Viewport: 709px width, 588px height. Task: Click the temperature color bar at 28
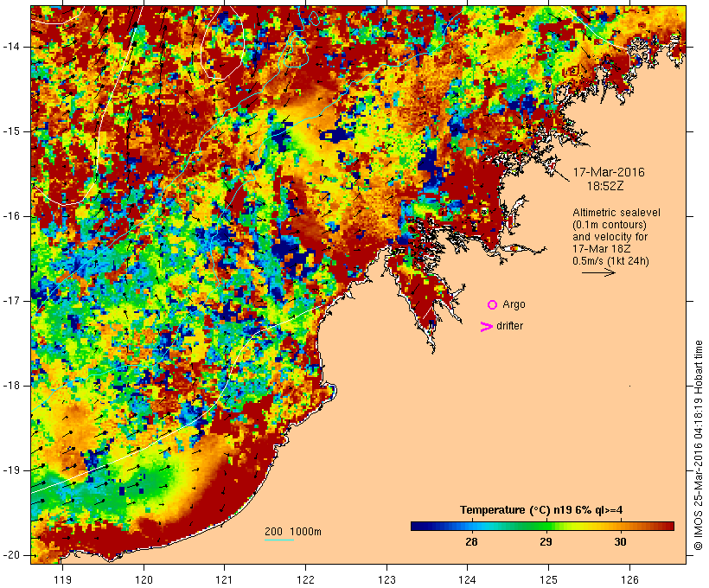point(471,526)
